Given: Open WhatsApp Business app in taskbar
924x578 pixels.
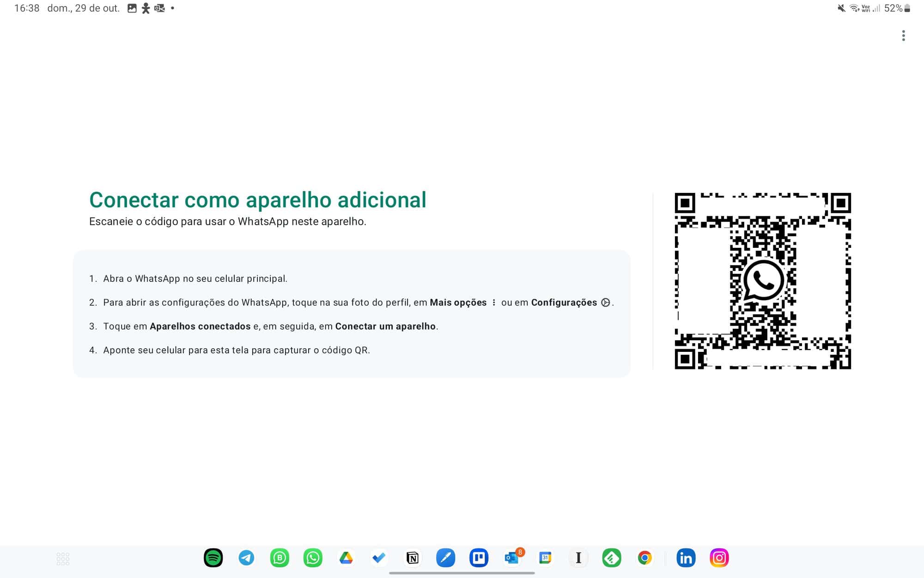Looking at the screenshot, I should tap(280, 558).
